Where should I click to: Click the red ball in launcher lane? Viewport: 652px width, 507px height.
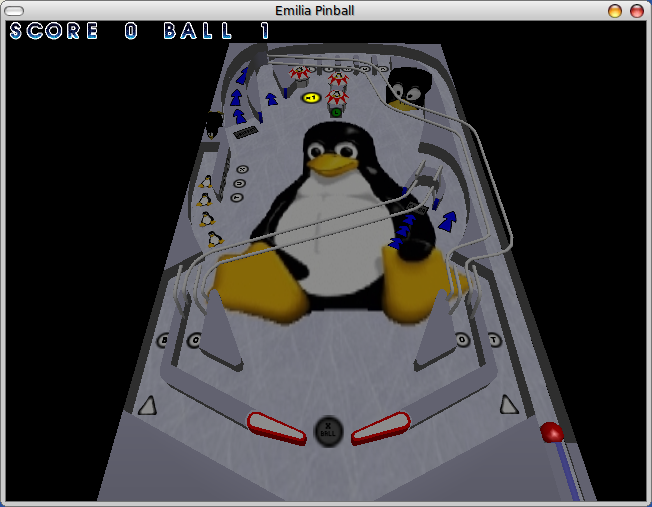pos(551,432)
